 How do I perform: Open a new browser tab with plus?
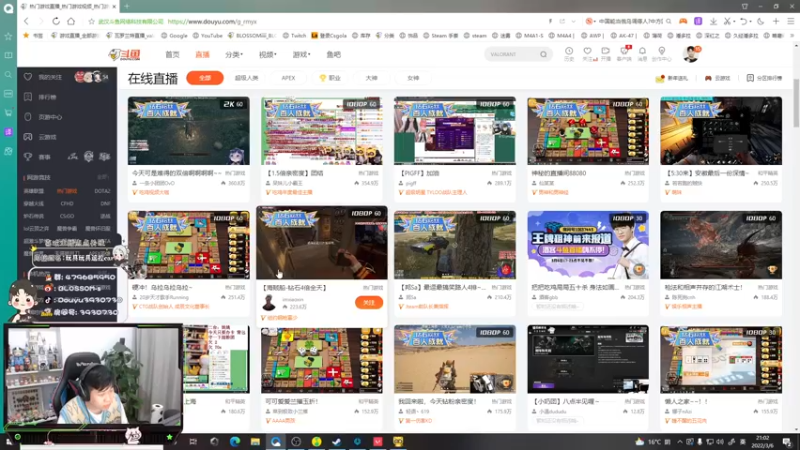coord(127,6)
